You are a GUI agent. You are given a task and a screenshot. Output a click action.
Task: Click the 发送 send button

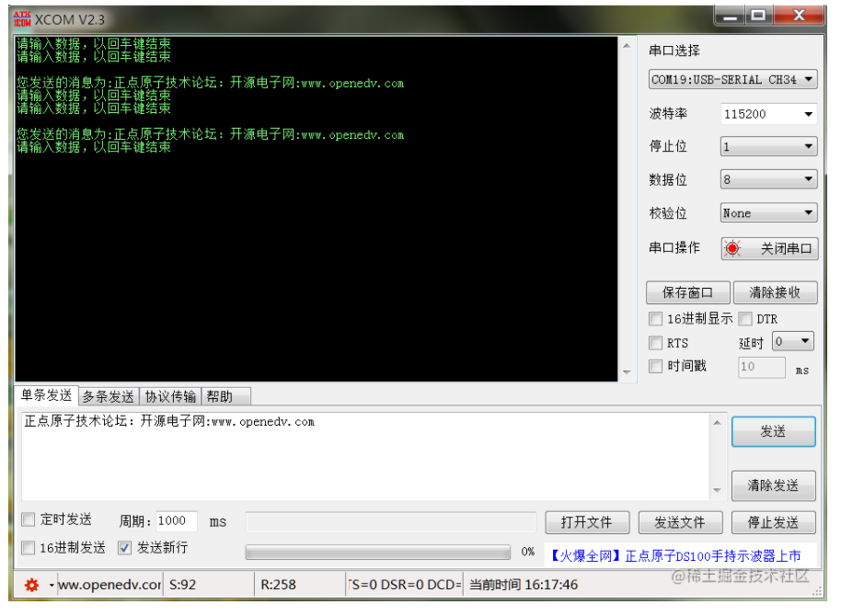[773, 431]
